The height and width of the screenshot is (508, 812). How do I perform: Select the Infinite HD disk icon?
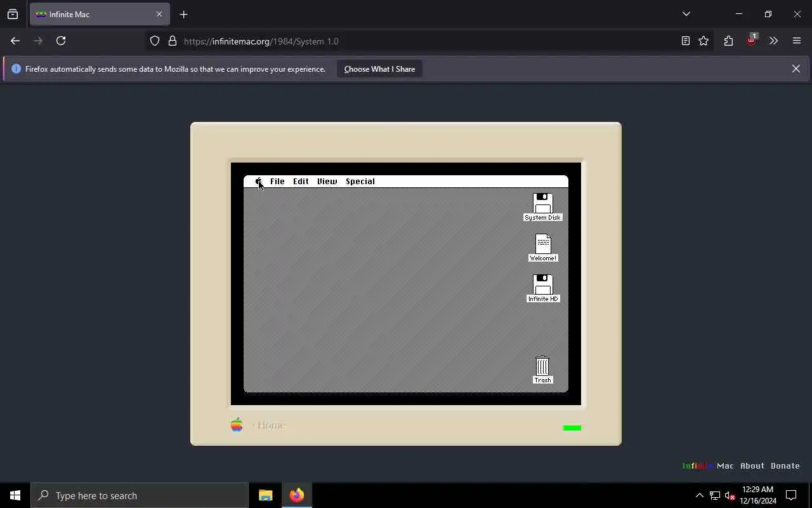542,285
